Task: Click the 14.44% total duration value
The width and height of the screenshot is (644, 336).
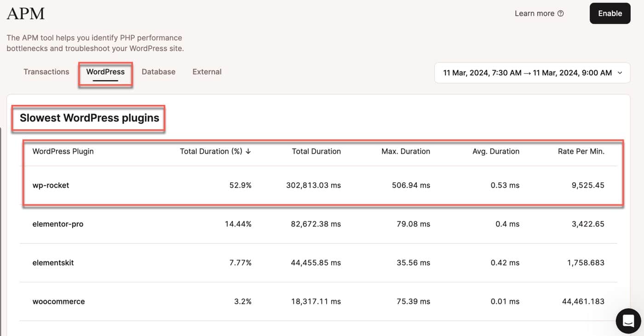Action: pos(238,224)
